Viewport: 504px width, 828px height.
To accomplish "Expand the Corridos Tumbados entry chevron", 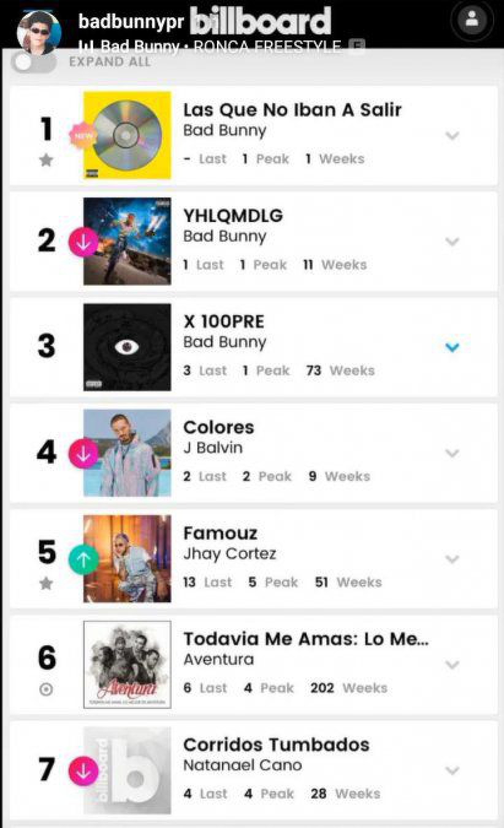I will 452,771.
